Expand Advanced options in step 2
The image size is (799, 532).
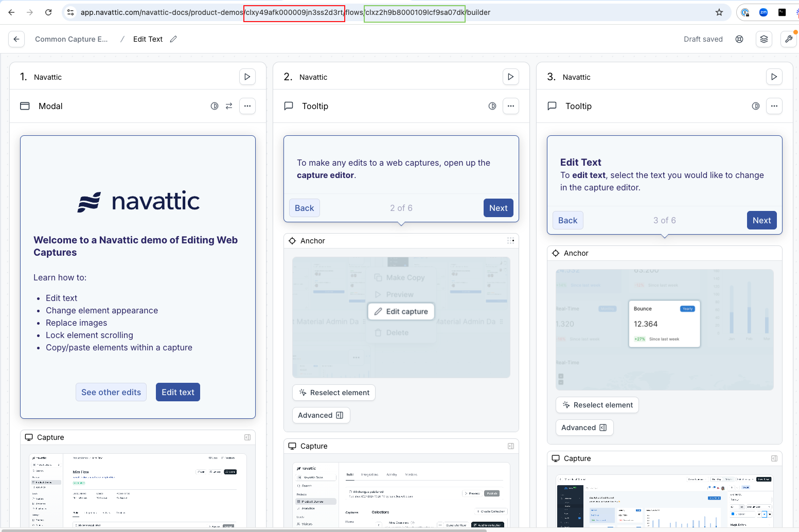(x=321, y=415)
